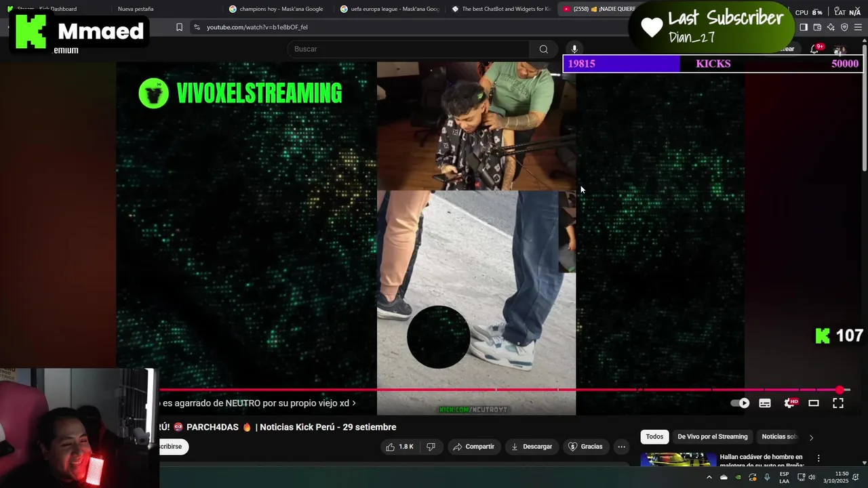Click the microphone tray icon
868x488 pixels.
tap(767, 478)
